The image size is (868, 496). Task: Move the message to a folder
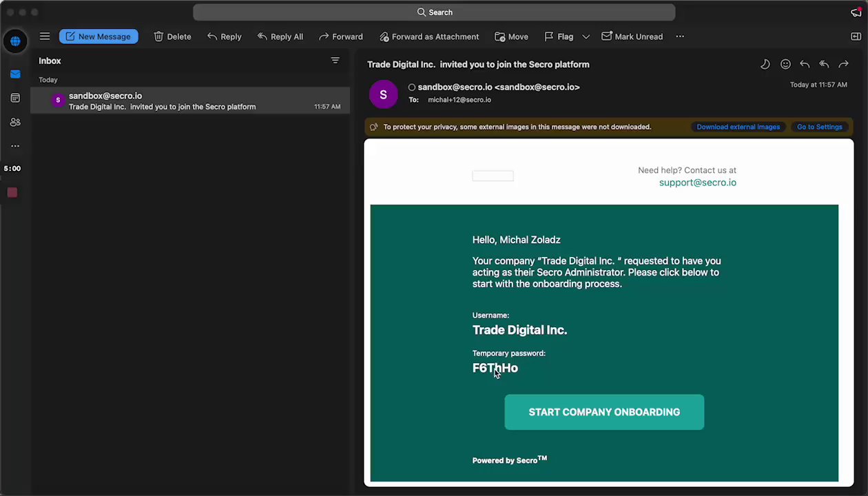click(x=512, y=37)
